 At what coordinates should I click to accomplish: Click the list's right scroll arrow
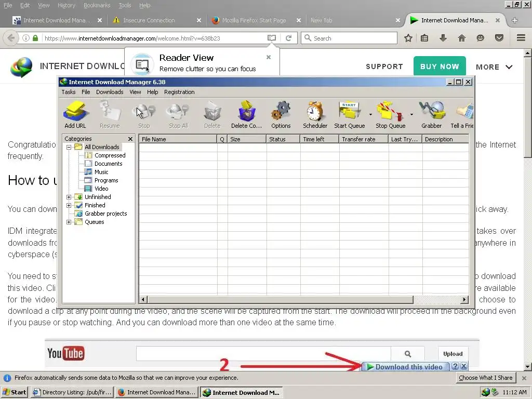point(464,300)
